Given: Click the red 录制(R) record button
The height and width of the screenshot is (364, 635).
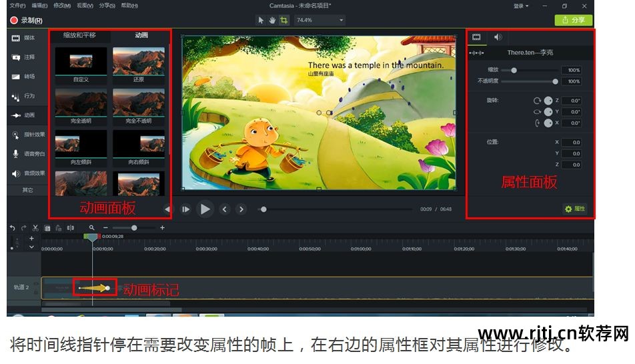Looking at the screenshot, I should click(26, 20).
